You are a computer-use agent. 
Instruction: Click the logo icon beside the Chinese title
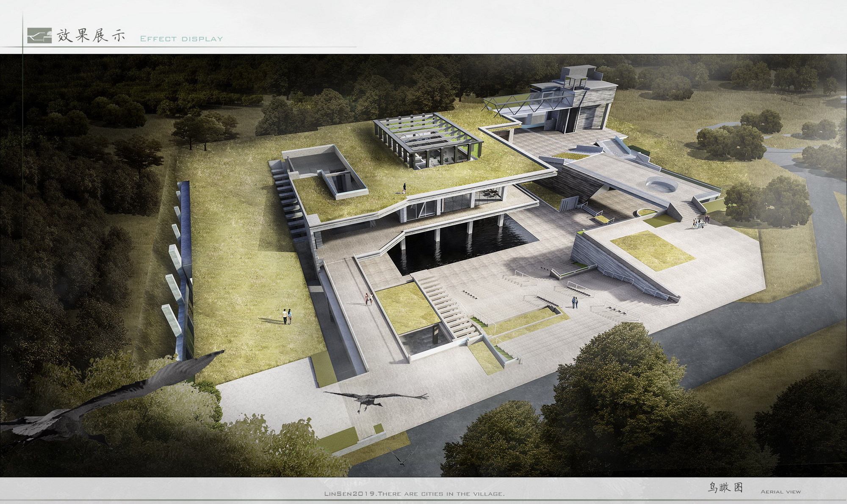pyautogui.click(x=39, y=36)
